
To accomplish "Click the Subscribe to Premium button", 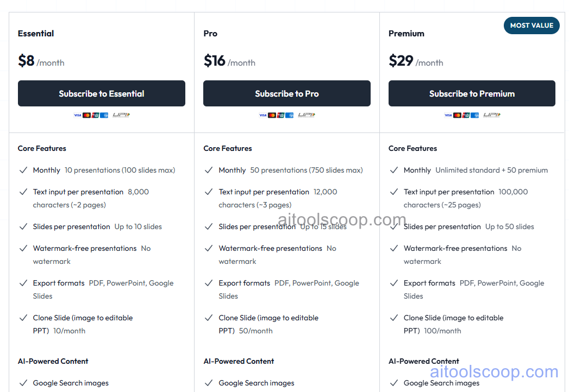I will tap(472, 93).
